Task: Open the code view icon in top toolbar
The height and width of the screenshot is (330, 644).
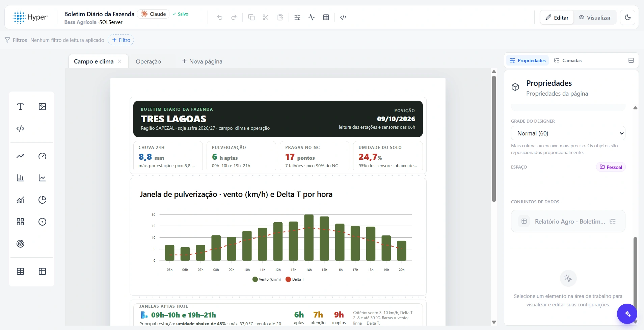Action: 343,17
